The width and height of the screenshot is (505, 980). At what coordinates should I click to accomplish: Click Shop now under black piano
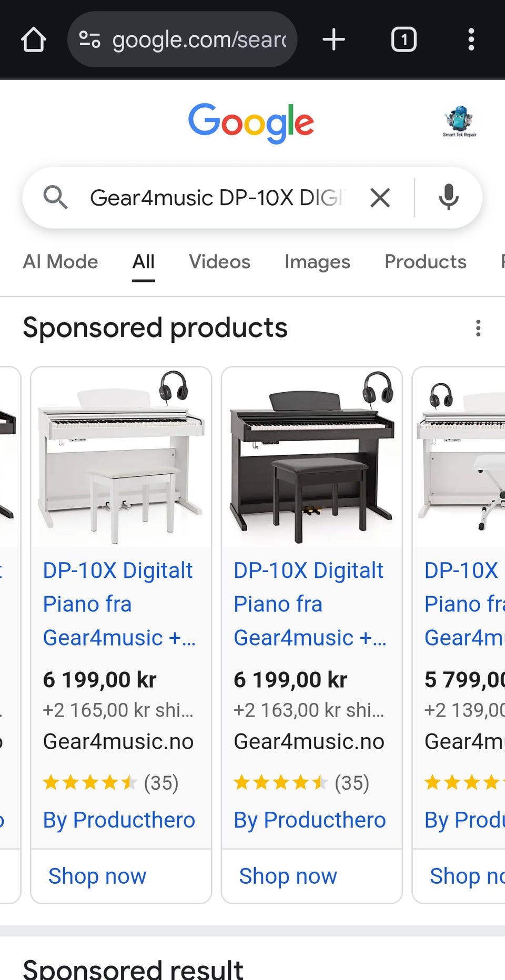tap(288, 876)
